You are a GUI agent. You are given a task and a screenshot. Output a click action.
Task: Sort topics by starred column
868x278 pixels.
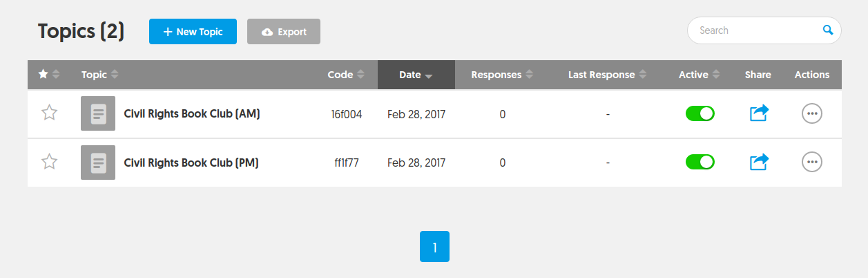point(49,75)
